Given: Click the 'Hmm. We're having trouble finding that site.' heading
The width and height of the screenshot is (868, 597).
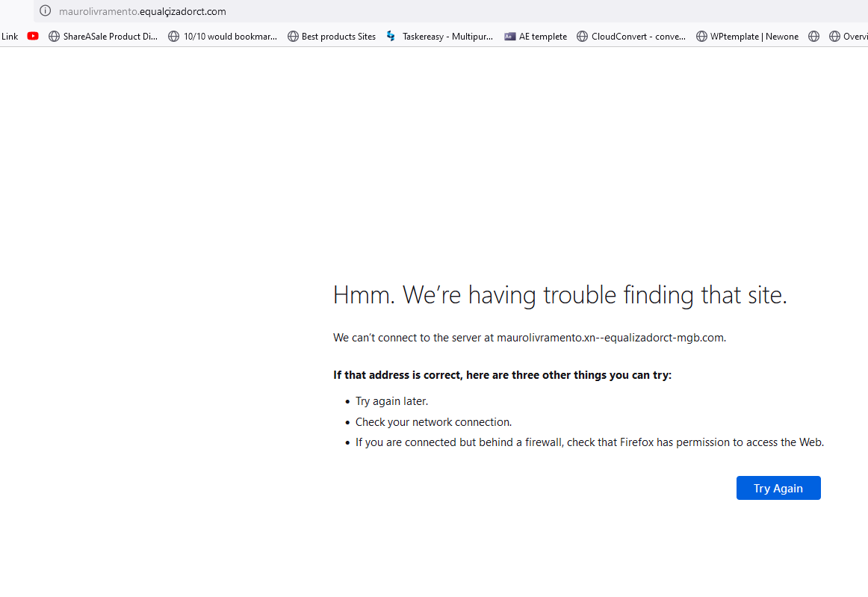Looking at the screenshot, I should coord(559,295).
